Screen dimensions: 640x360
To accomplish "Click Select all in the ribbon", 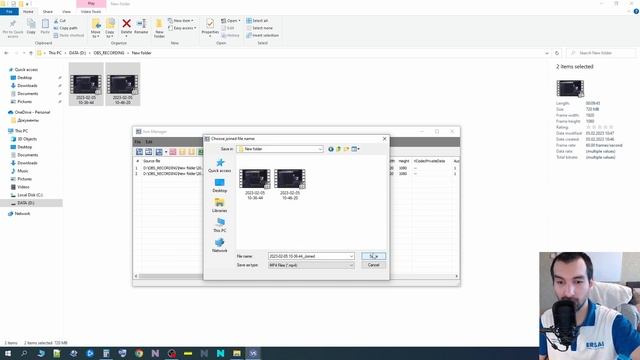I will point(257,20).
